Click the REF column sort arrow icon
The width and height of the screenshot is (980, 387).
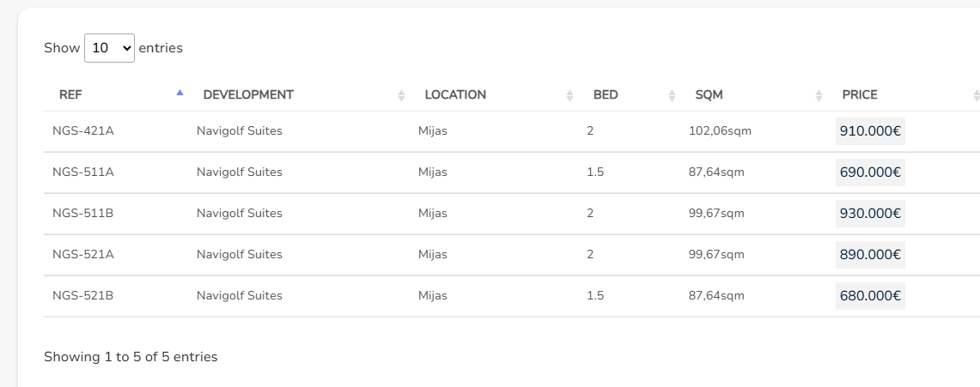pos(180,93)
